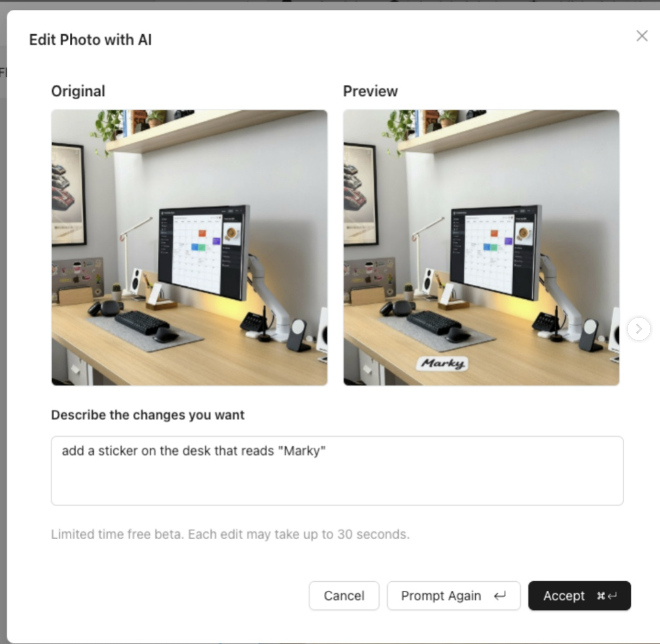Click the Describe the changes you want label
Screen dimensions: 660x644
148,415
